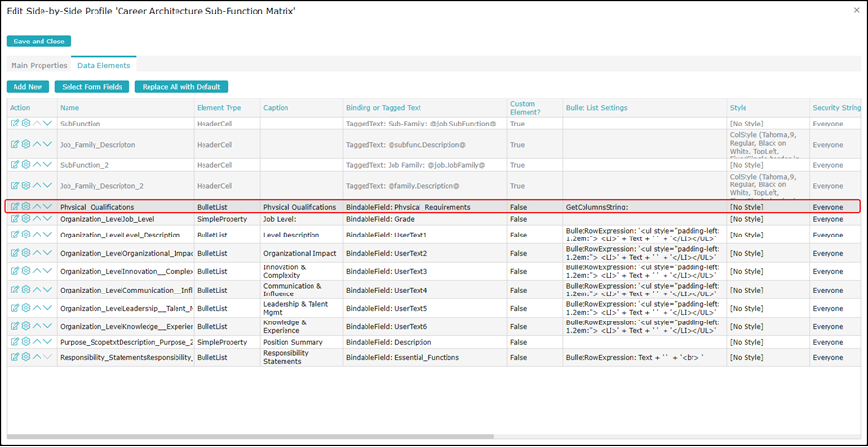868x447 pixels.
Task: Click edit icon for Physical_Qualifications row
Action: (14, 207)
